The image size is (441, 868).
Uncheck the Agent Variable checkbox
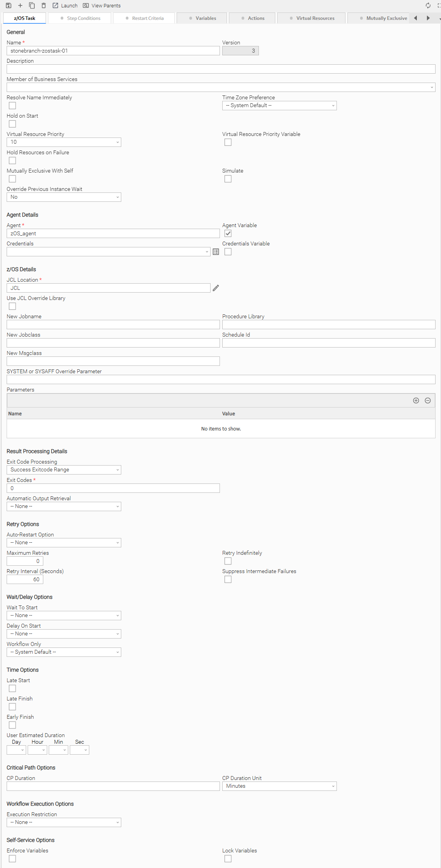coord(228,233)
